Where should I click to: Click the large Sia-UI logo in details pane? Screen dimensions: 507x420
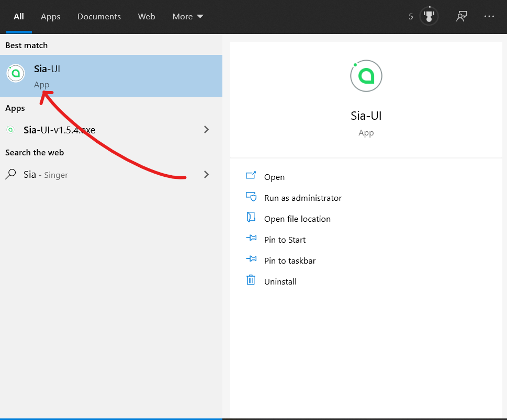coord(366,76)
